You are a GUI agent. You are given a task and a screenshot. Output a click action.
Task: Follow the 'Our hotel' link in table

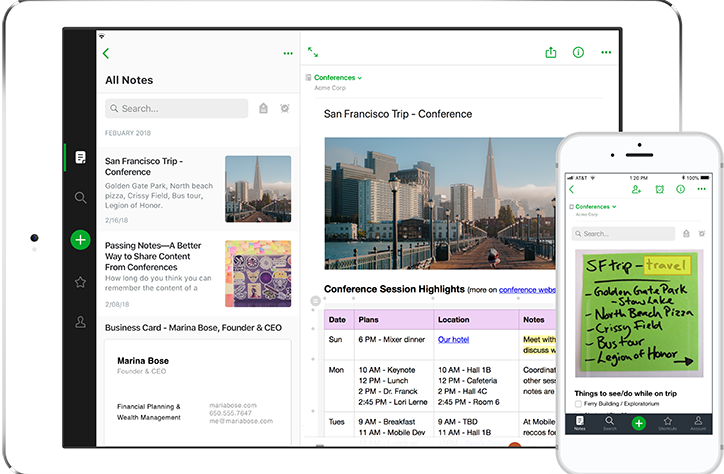pyautogui.click(x=453, y=339)
